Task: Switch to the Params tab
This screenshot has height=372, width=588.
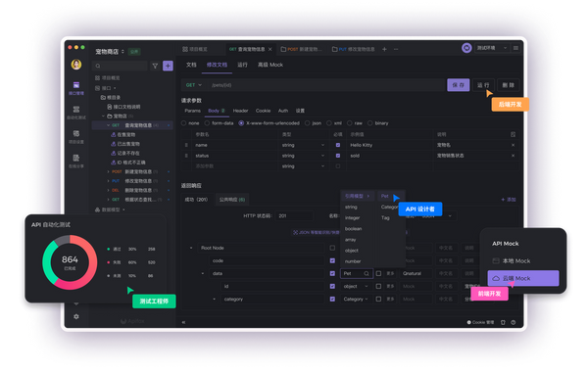Action: click(x=193, y=111)
